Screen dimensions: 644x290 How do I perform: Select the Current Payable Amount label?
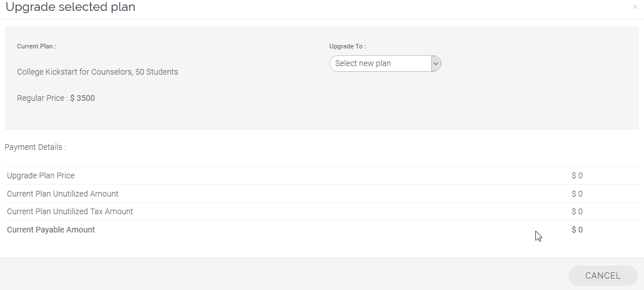click(x=51, y=230)
